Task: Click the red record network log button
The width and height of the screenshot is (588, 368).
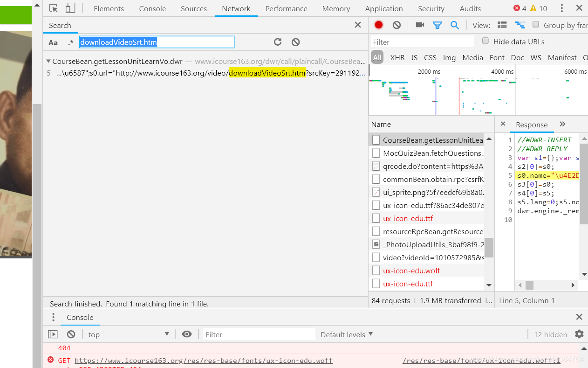Action: [x=379, y=25]
